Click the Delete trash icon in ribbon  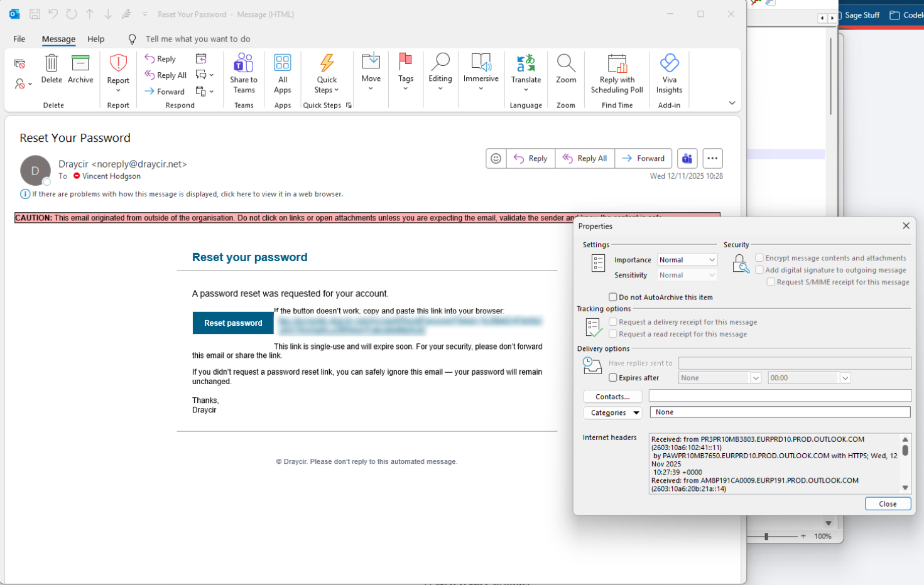52,63
